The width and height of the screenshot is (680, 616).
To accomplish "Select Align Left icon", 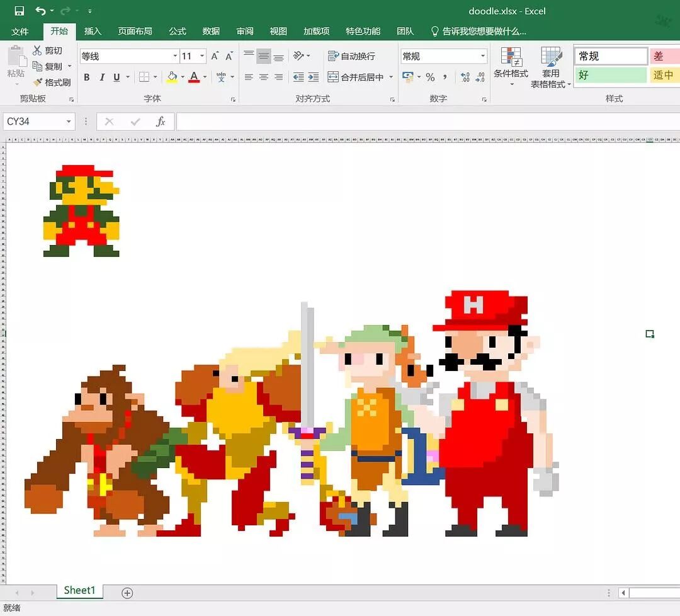I will (249, 77).
